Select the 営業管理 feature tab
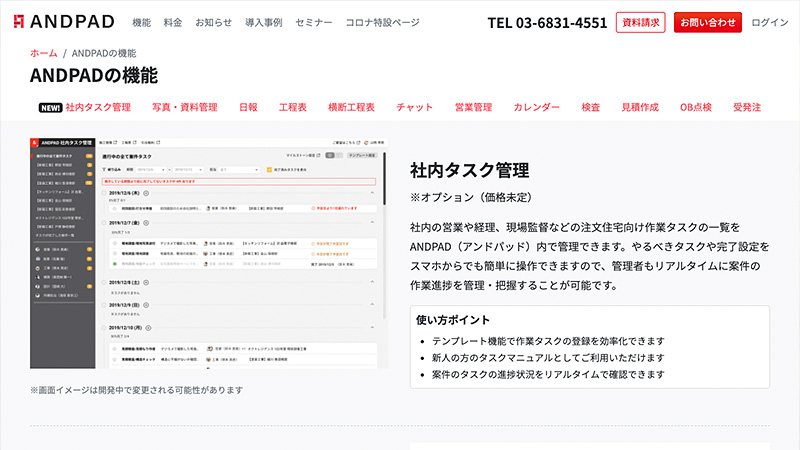800x450 pixels. pos(473,107)
